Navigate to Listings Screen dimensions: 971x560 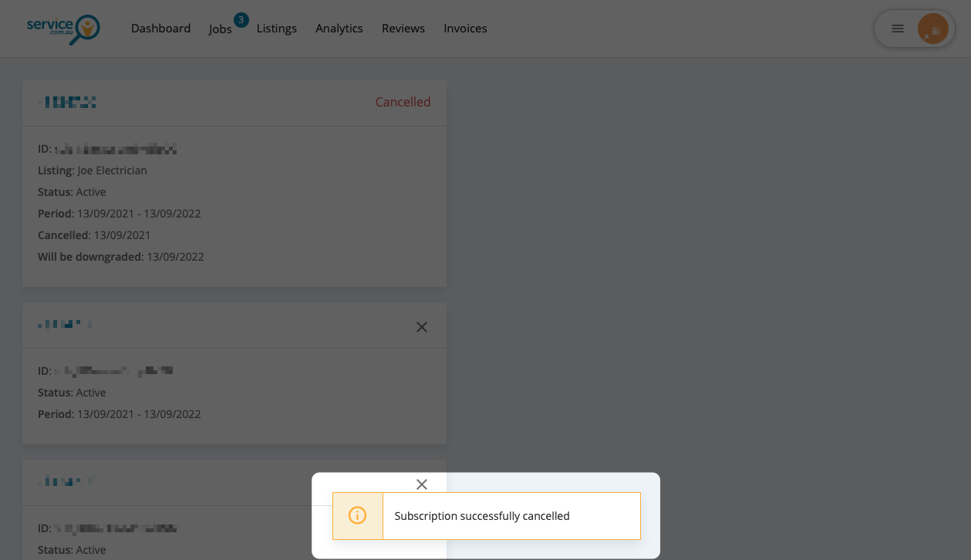point(276,29)
